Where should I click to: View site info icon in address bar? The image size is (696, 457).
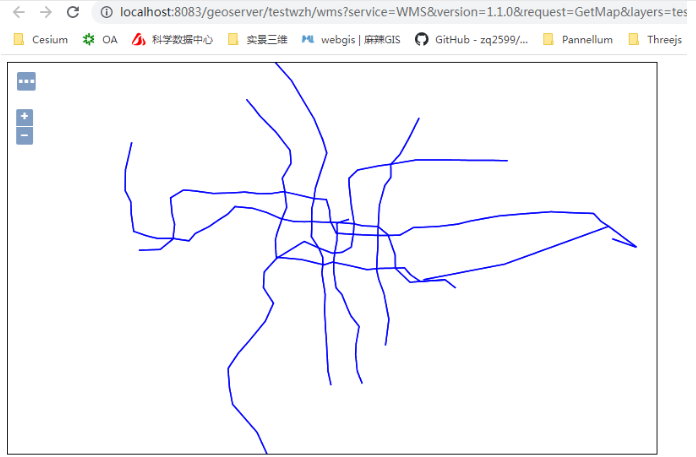click(x=107, y=12)
